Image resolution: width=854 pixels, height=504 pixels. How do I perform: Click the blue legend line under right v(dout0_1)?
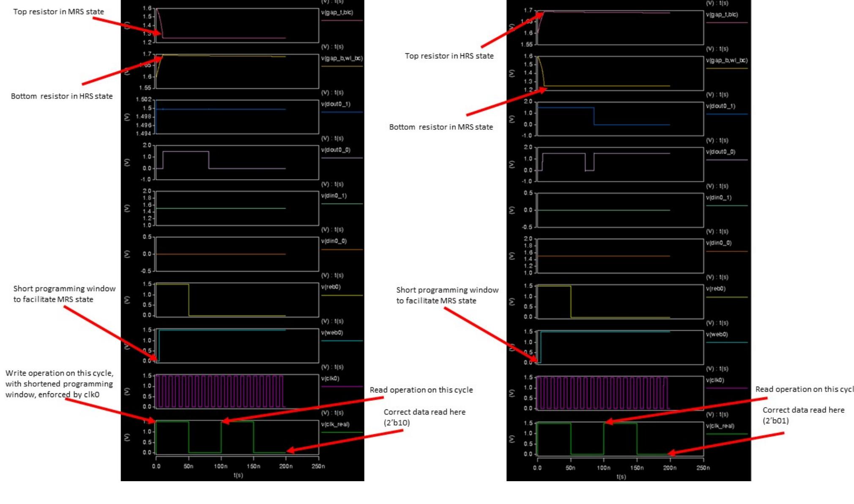coord(726,114)
